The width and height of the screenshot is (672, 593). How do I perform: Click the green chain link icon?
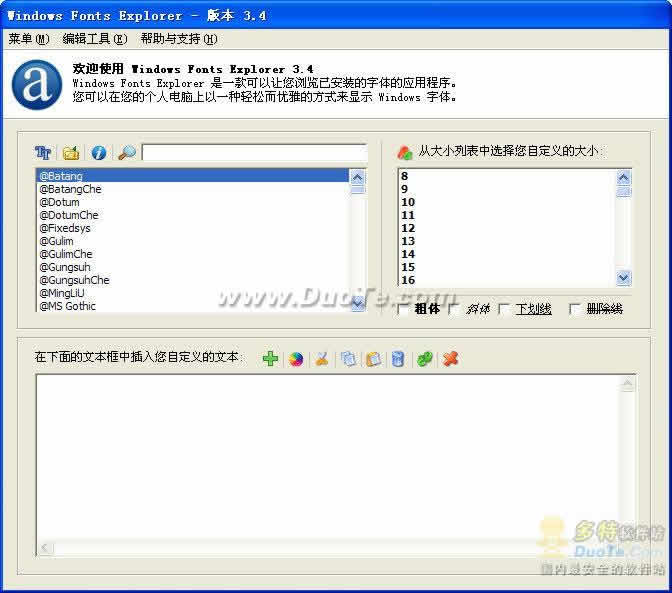pyautogui.click(x=425, y=359)
